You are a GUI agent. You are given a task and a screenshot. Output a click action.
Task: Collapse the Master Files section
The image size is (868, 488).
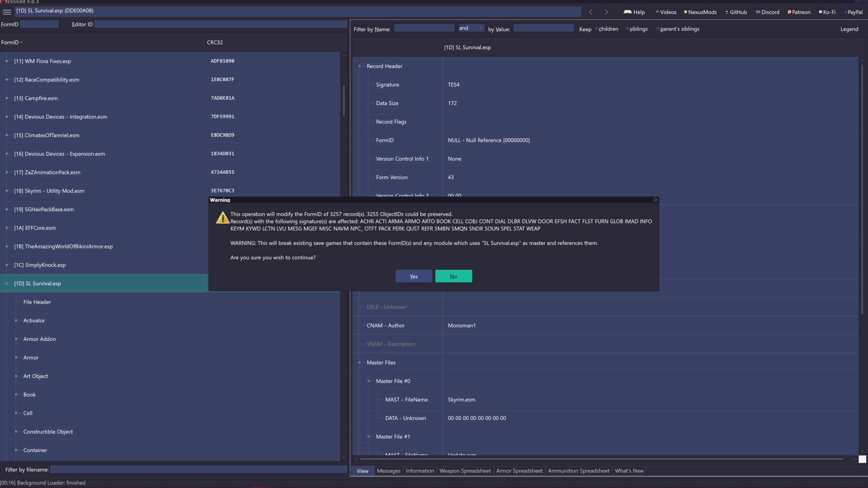(359, 362)
